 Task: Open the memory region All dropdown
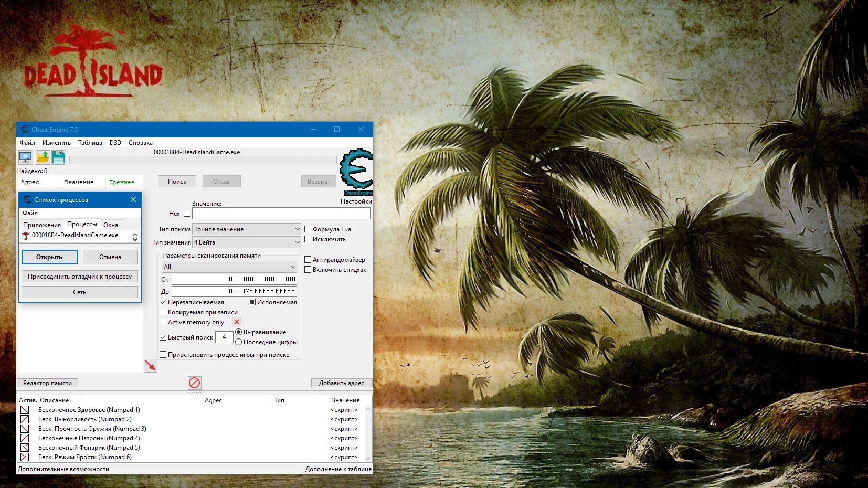tap(229, 267)
